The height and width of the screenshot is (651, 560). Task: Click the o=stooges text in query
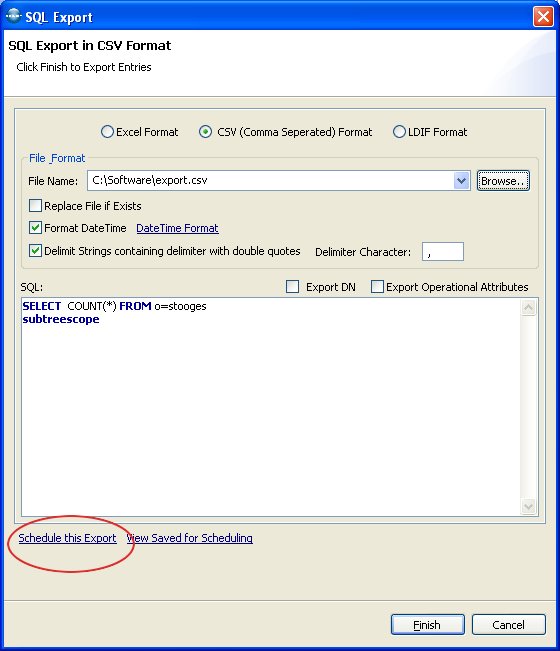click(x=180, y=306)
